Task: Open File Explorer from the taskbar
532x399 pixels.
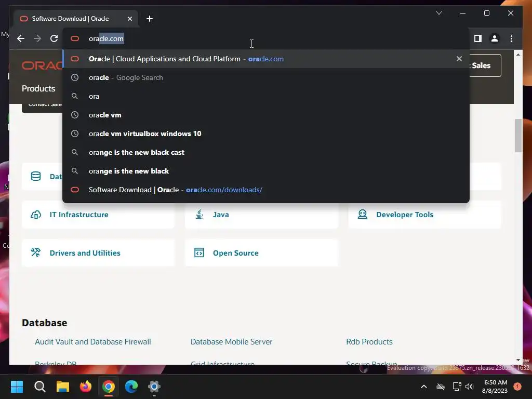Action: (x=63, y=387)
